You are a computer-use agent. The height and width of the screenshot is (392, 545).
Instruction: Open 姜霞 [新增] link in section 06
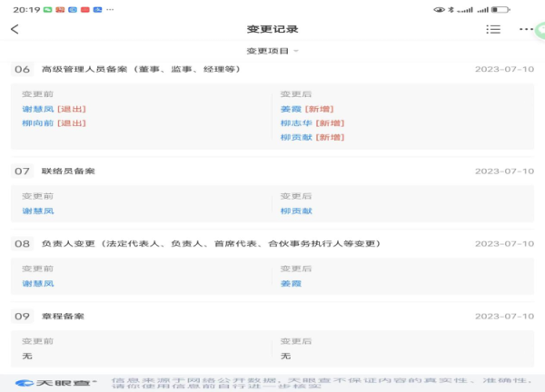[305, 109]
